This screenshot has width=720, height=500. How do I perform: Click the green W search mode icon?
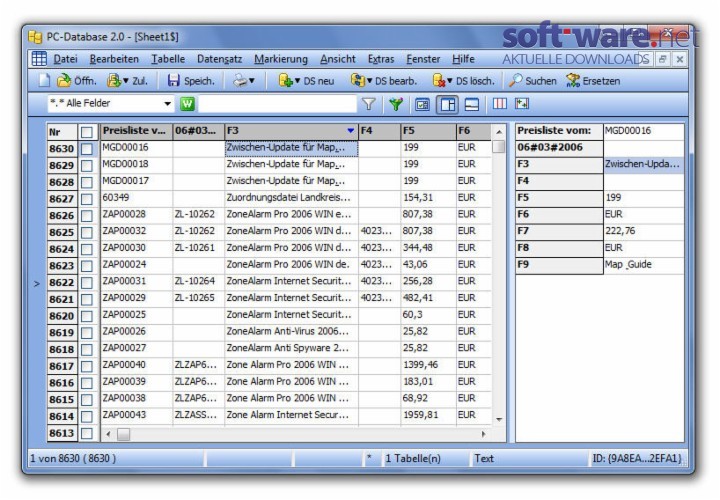coord(187,104)
